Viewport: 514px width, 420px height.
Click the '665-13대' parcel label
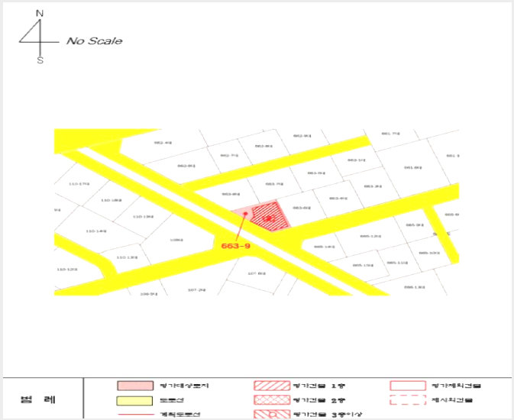click(415, 287)
